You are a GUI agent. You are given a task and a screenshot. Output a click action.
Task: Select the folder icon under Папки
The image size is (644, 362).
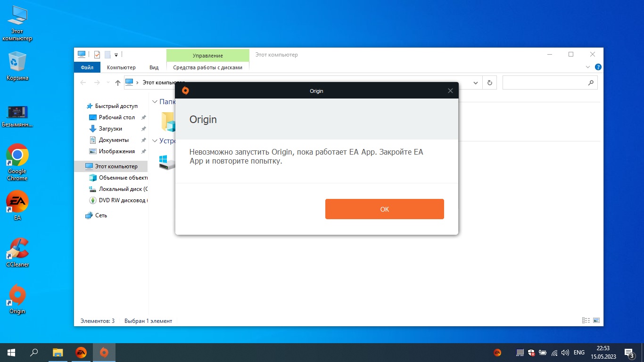pyautogui.click(x=168, y=122)
